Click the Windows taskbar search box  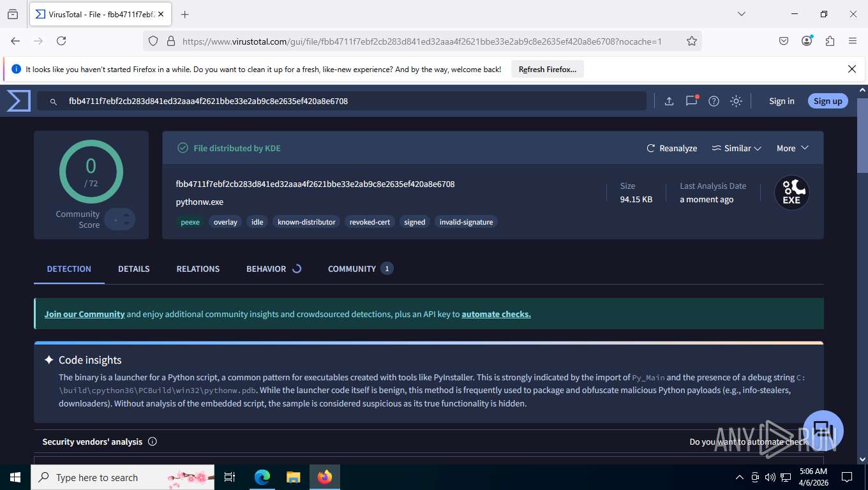click(x=123, y=477)
